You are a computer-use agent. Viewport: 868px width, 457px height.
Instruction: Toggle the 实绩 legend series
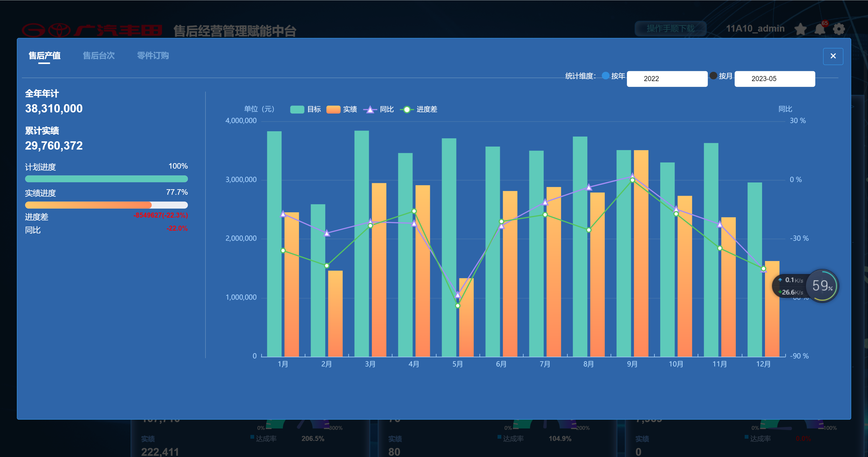tap(342, 109)
